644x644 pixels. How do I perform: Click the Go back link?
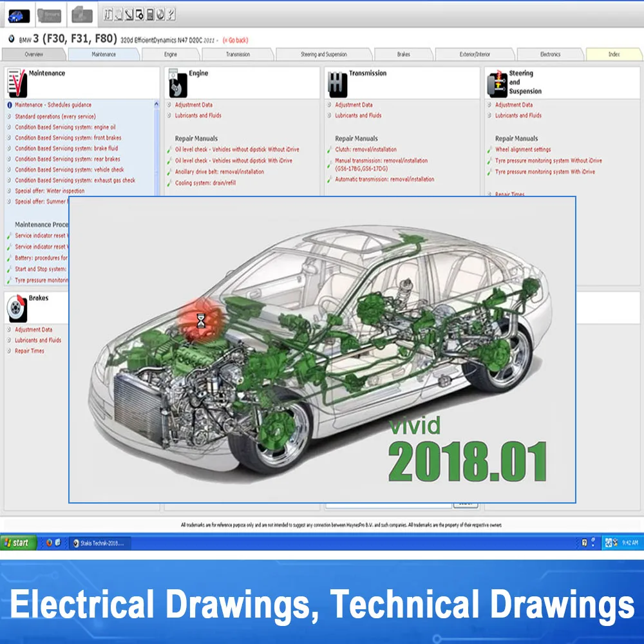tap(235, 40)
